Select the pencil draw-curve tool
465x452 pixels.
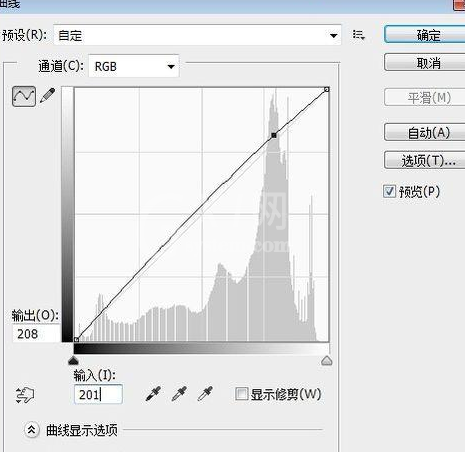tap(47, 96)
